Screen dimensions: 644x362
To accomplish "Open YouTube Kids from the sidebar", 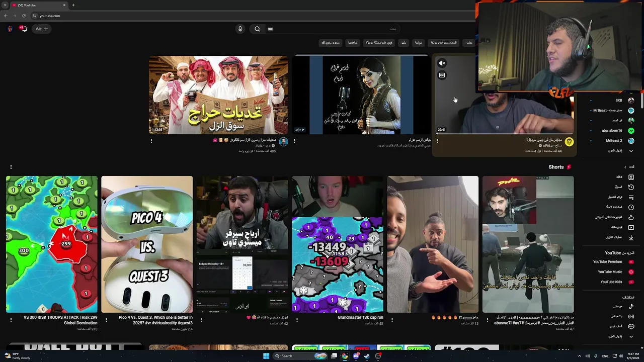I will point(617,282).
